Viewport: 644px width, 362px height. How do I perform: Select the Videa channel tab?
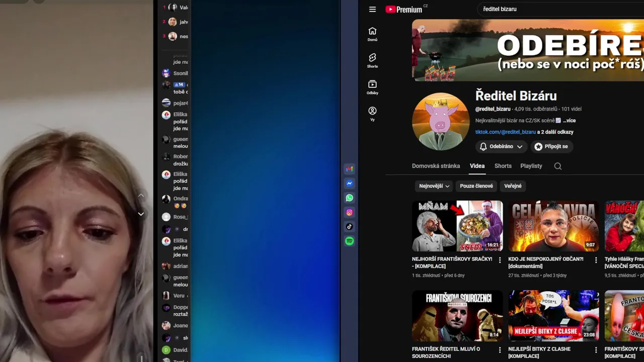(x=477, y=166)
